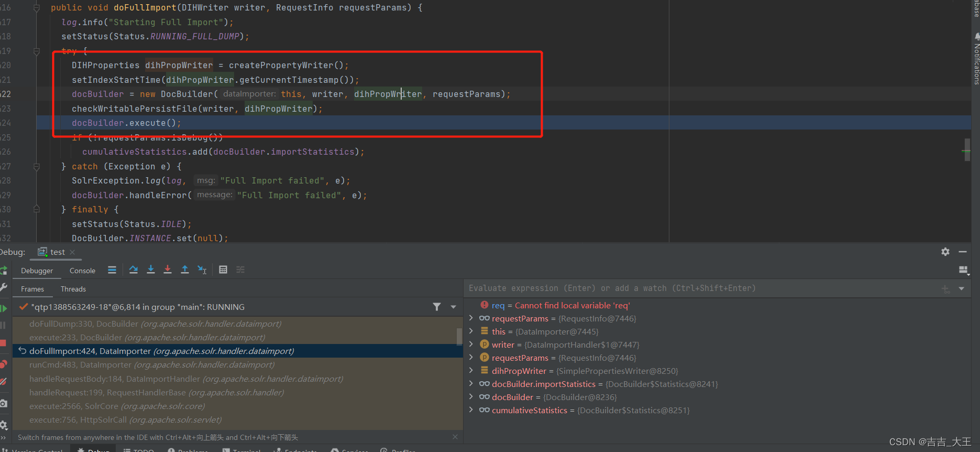Screen dimensions: 980x452
Task: Click the Step Over debugger icon
Action: click(134, 270)
